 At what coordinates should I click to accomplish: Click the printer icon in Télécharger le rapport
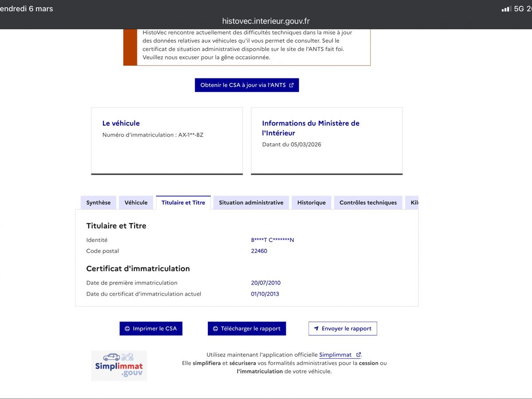[x=215, y=329]
